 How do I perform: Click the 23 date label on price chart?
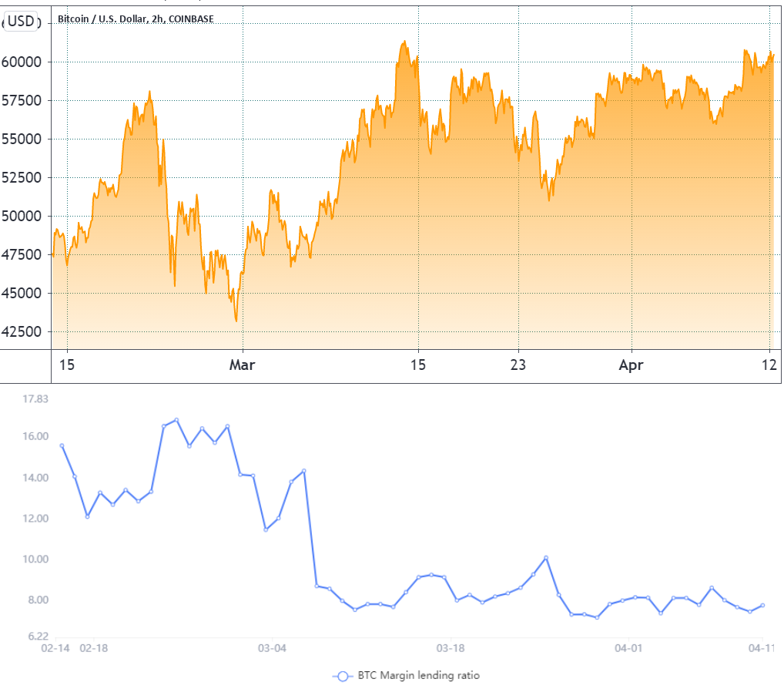pos(518,365)
